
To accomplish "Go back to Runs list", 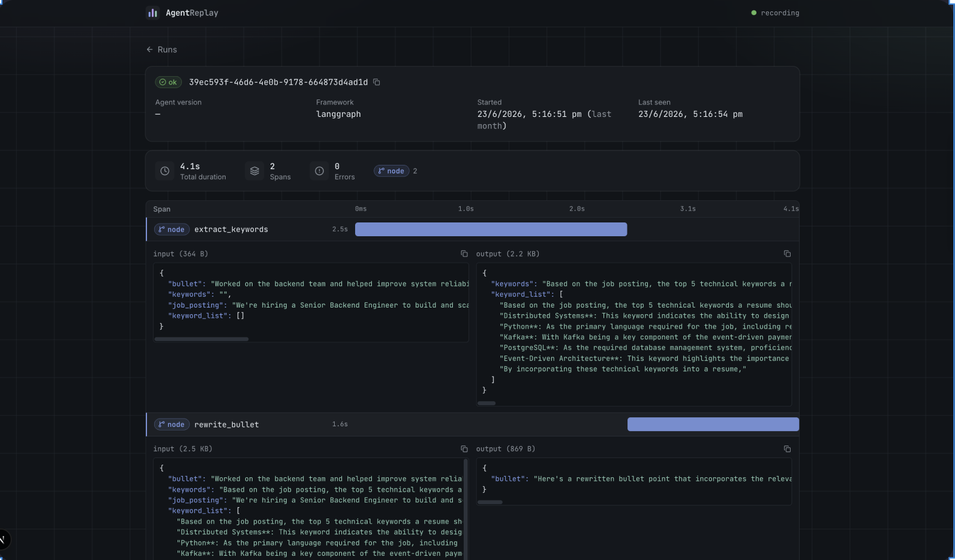I will click(x=161, y=50).
